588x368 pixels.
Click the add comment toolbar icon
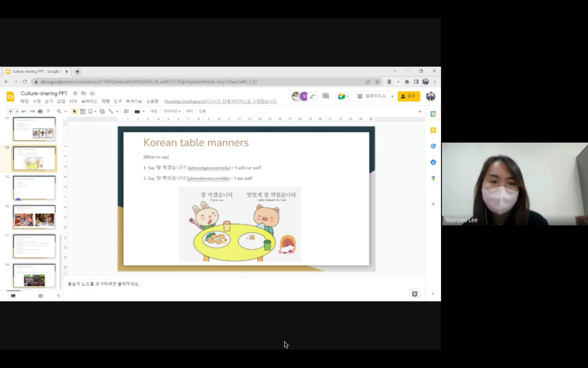(x=126, y=111)
